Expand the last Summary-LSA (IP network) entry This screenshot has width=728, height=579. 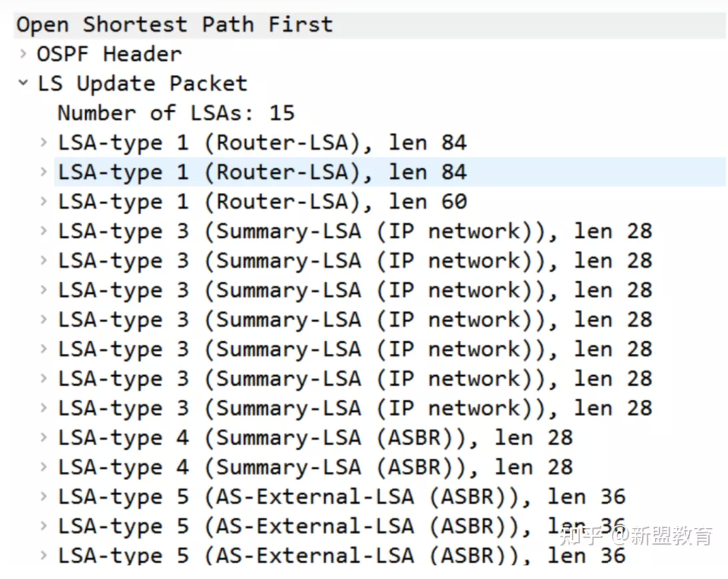tap(44, 407)
